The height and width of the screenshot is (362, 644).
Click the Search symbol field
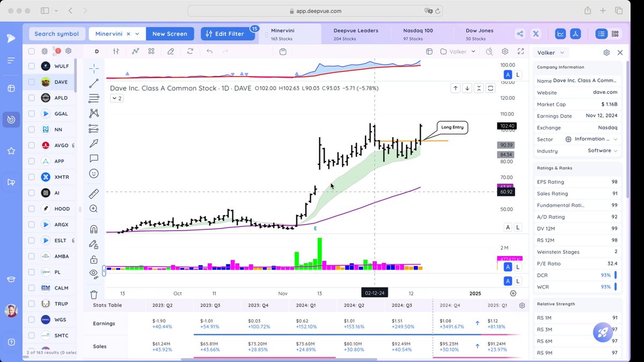tap(56, 34)
